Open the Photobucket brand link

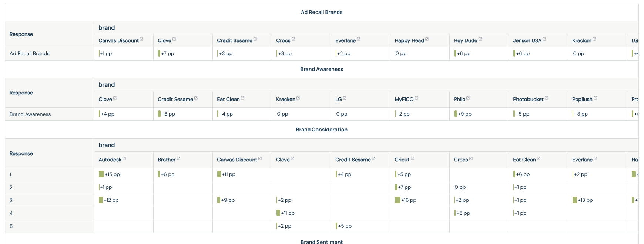tap(528, 99)
